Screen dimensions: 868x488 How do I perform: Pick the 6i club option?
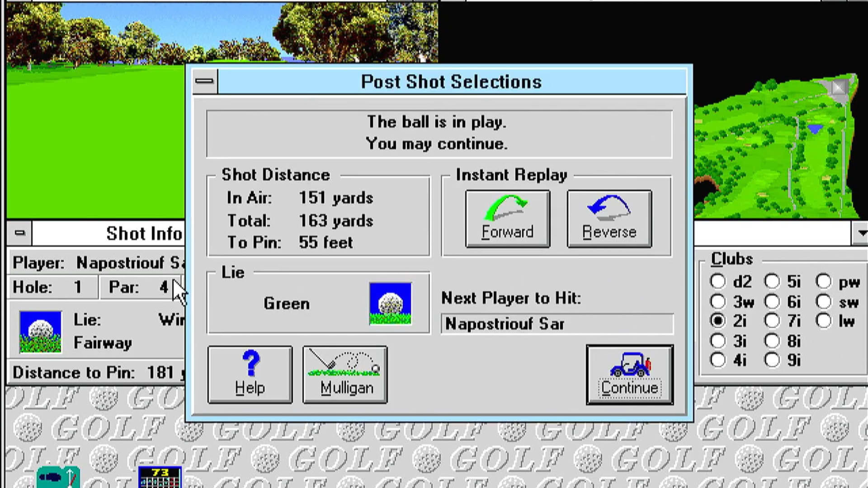772,301
